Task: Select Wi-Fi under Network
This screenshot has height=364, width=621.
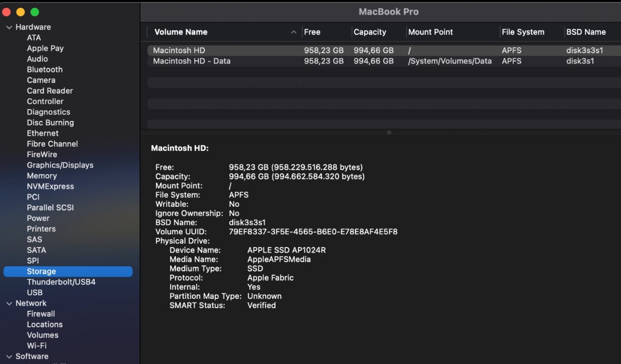Action: point(37,345)
